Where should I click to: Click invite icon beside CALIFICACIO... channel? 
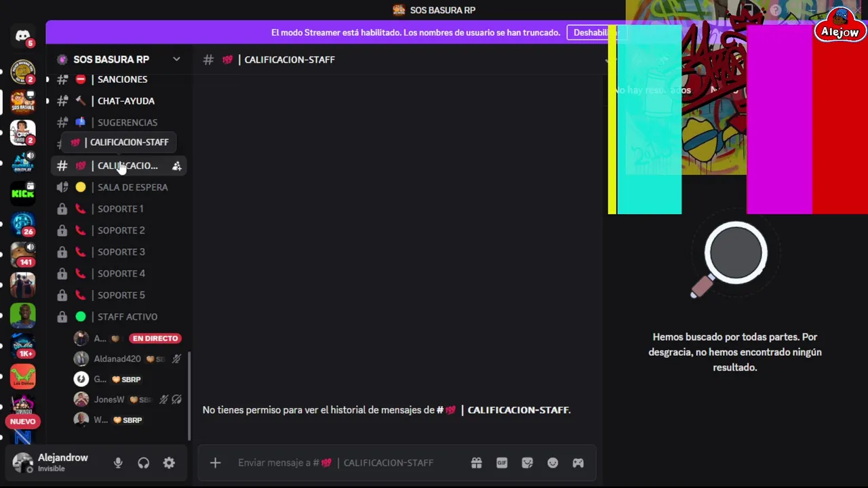tap(176, 166)
